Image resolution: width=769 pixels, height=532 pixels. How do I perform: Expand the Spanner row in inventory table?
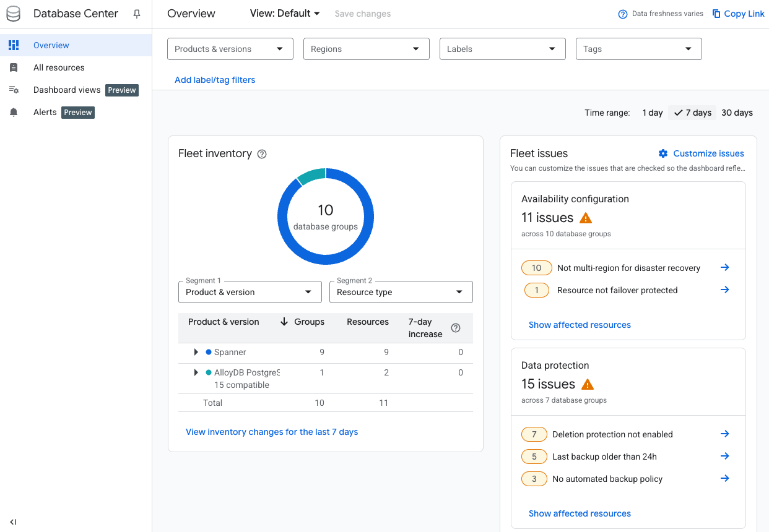[196, 352]
